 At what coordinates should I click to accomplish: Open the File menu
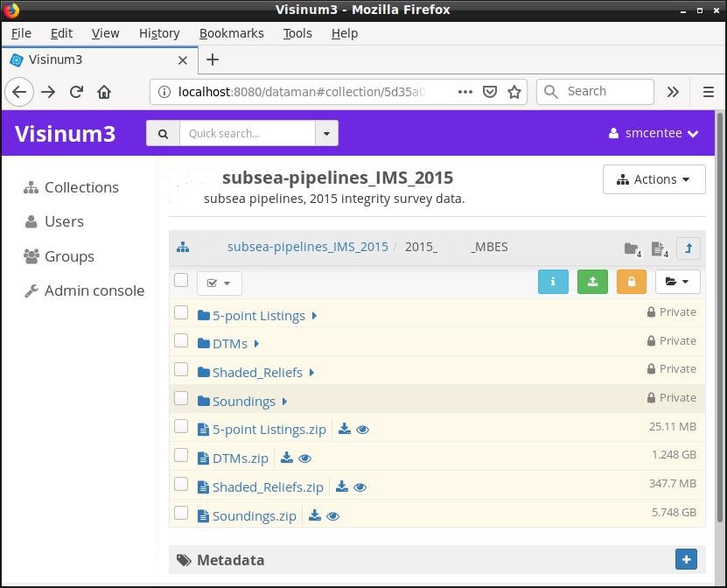[x=21, y=33]
